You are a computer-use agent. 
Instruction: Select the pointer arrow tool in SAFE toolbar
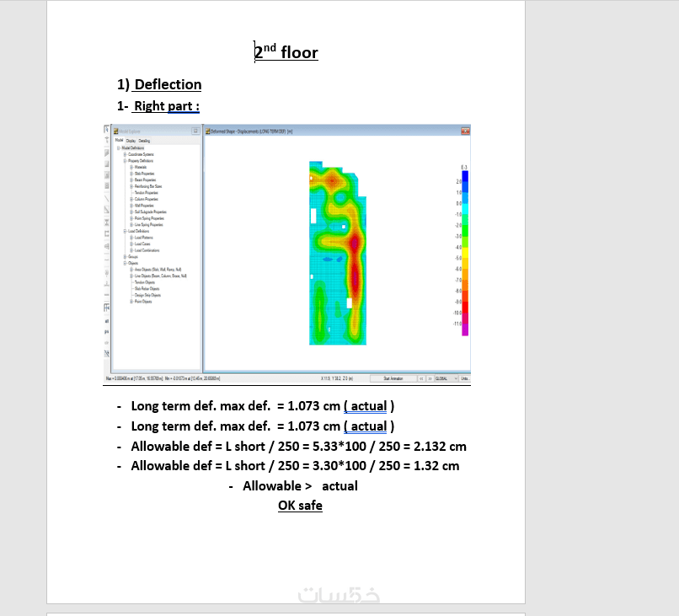(106, 130)
